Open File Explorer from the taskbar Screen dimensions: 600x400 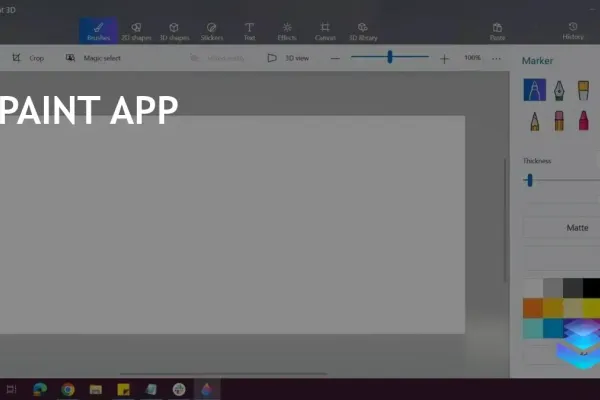click(96, 389)
